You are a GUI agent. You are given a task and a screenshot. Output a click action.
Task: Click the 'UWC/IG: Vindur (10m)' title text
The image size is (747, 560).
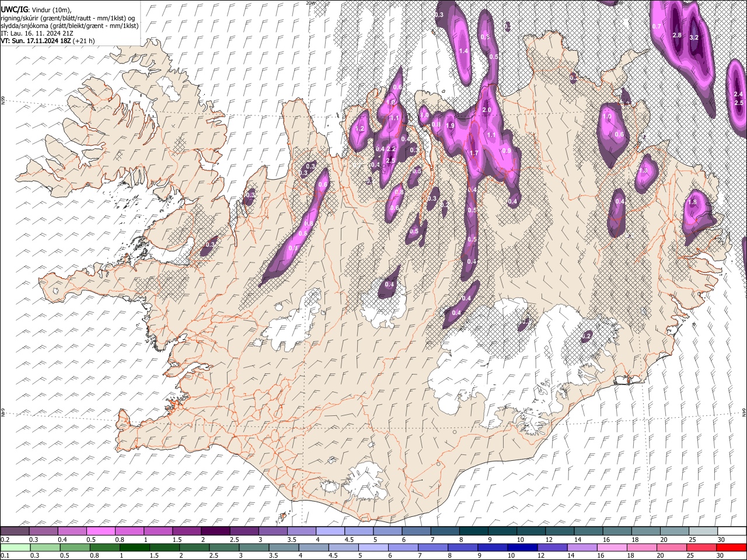click(37, 9)
